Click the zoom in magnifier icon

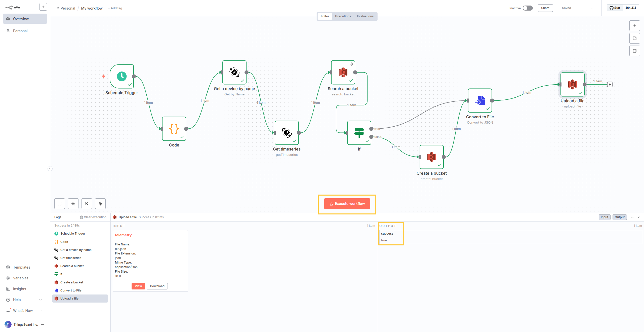click(x=73, y=204)
